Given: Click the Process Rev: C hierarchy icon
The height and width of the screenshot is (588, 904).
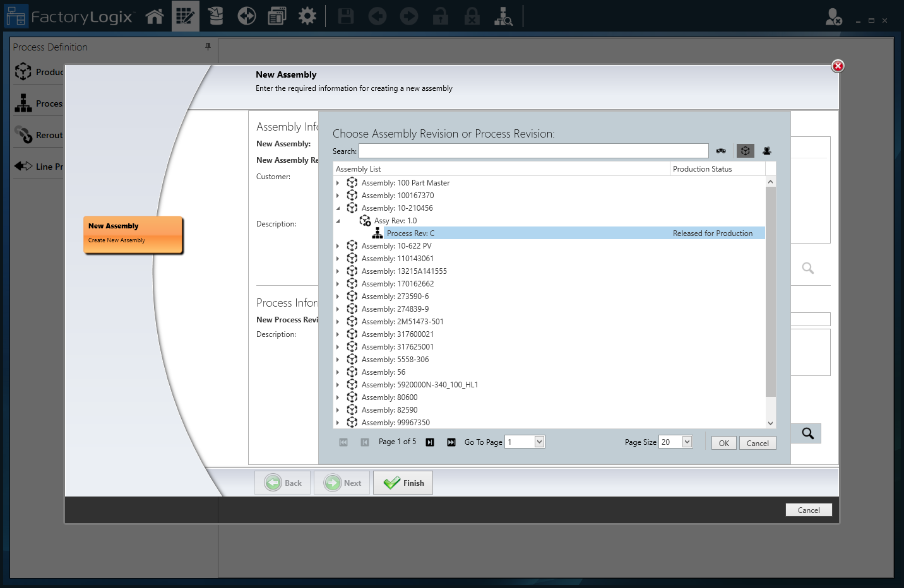Looking at the screenshot, I should coord(378,233).
